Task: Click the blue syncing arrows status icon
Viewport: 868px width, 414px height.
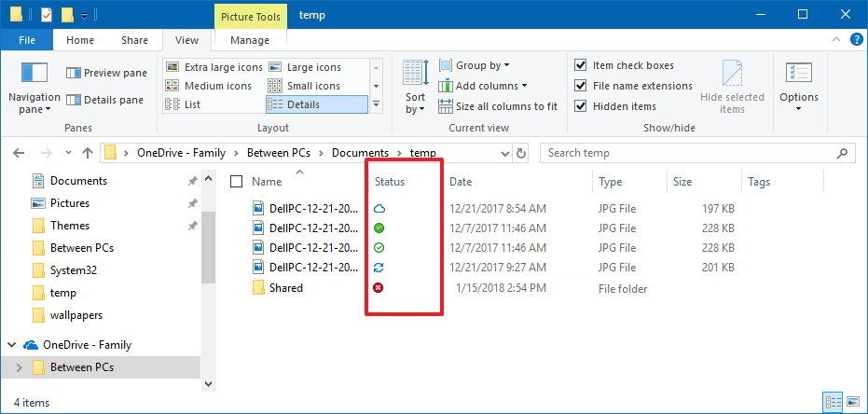Action: pyautogui.click(x=379, y=268)
